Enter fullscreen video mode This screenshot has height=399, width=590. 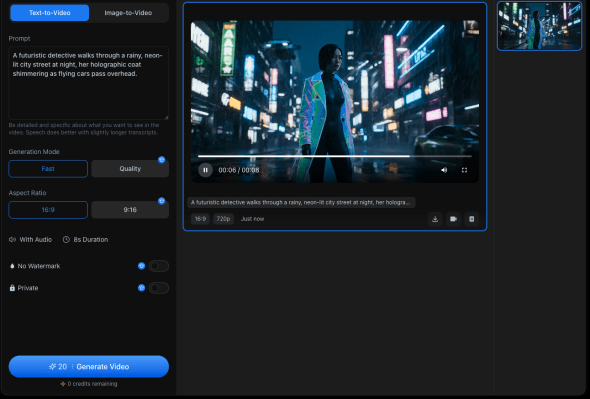464,170
